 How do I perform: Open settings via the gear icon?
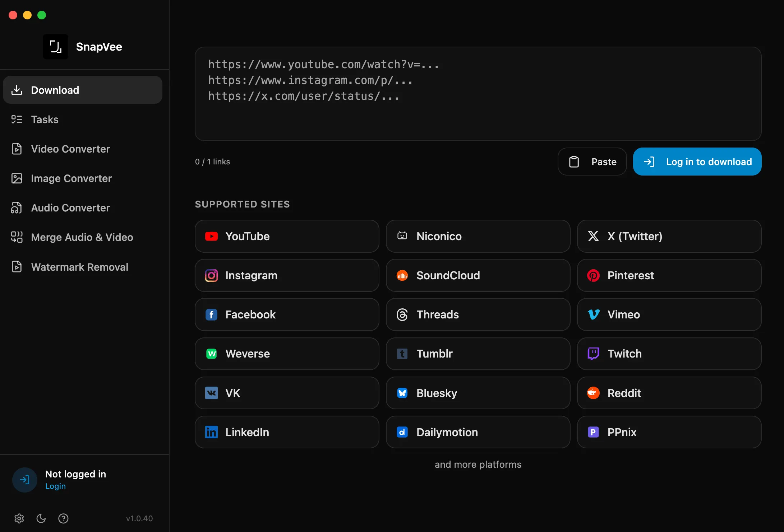tap(19, 518)
